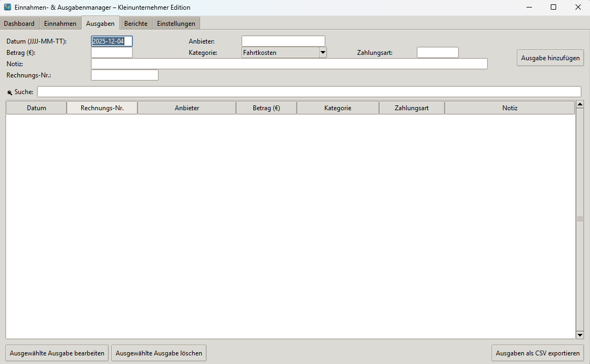The image size is (590, 364).
Task: Click the Rechnungs-Nr. column header
Action: click(102, 108)
